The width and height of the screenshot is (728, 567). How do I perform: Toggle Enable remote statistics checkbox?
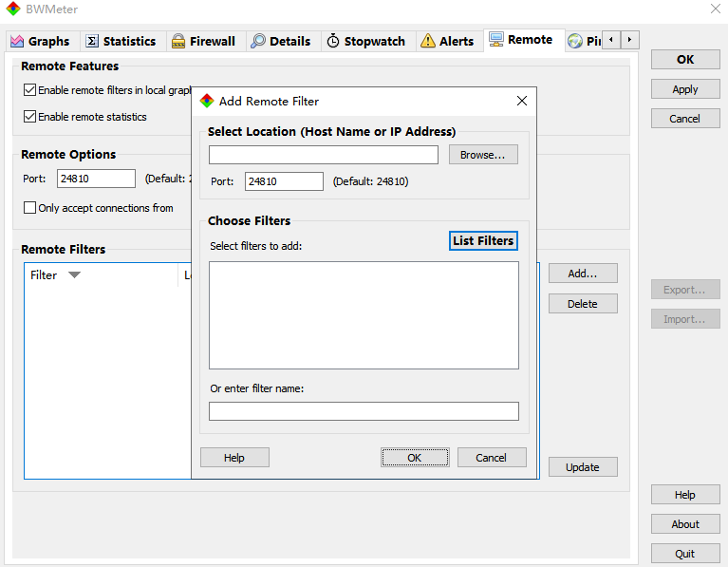click(29, 116)
